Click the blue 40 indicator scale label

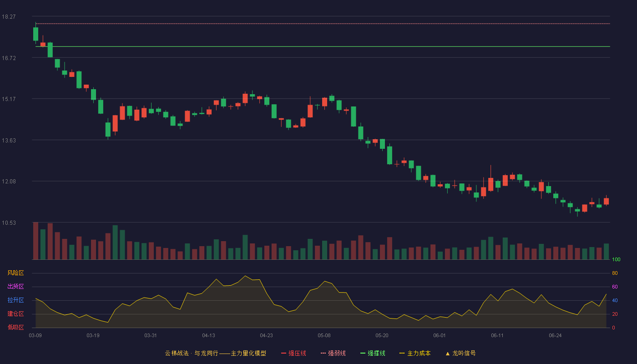615,301
